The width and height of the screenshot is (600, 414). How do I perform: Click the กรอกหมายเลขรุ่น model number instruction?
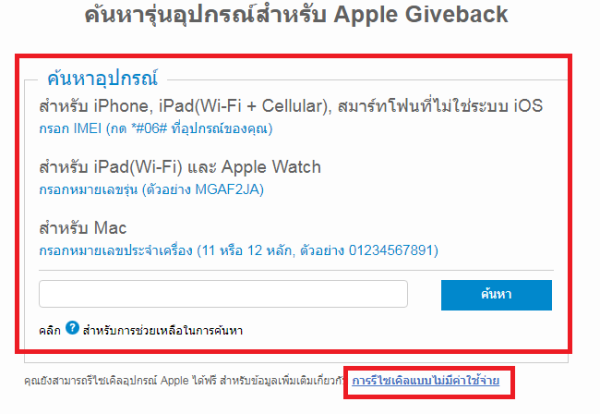tap(151, 189)
